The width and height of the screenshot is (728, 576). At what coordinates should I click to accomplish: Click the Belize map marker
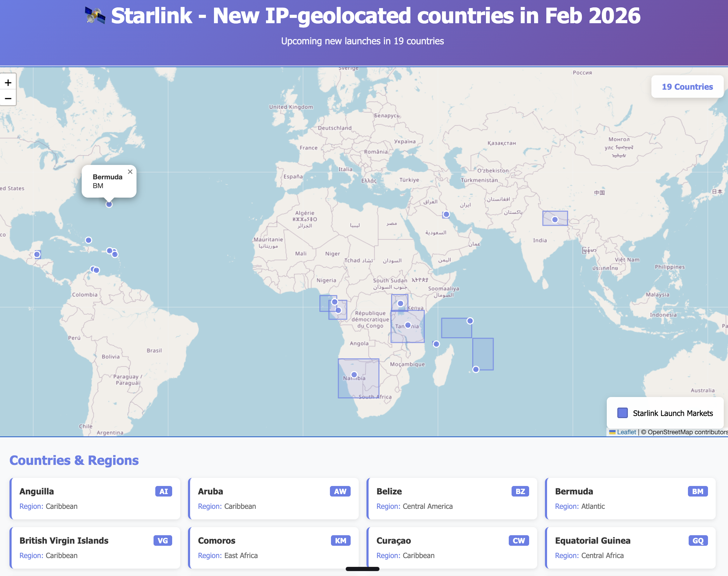click(37, 254)
